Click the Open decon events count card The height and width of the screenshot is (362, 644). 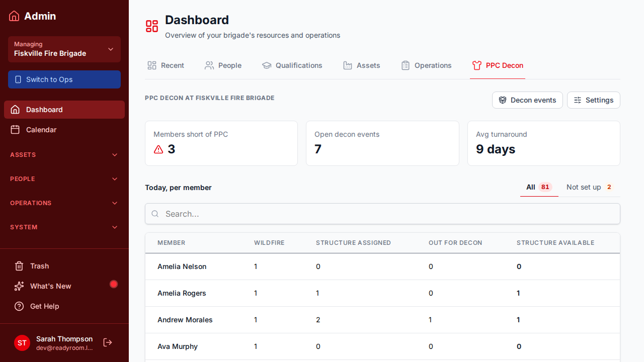click(382, 143)
